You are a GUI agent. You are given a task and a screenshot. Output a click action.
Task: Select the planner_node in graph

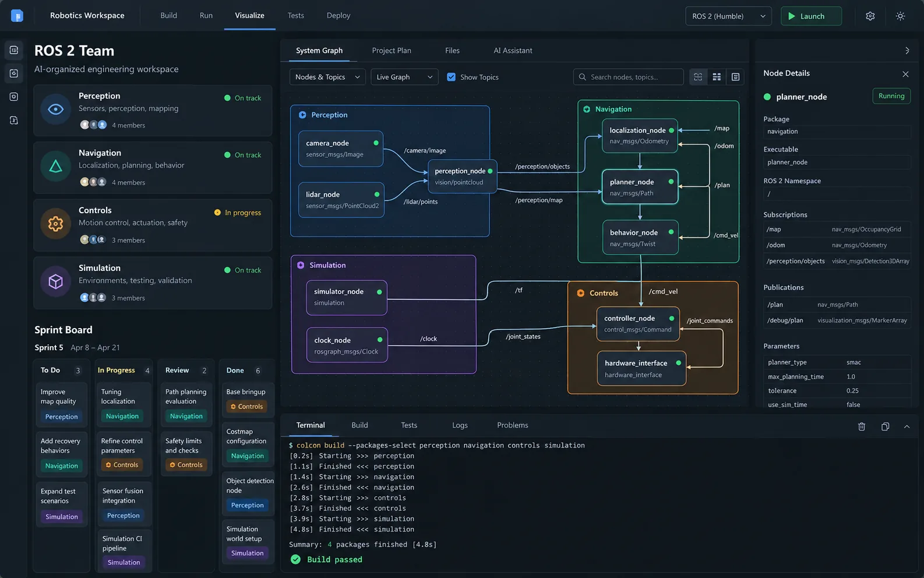click(640, 187)
